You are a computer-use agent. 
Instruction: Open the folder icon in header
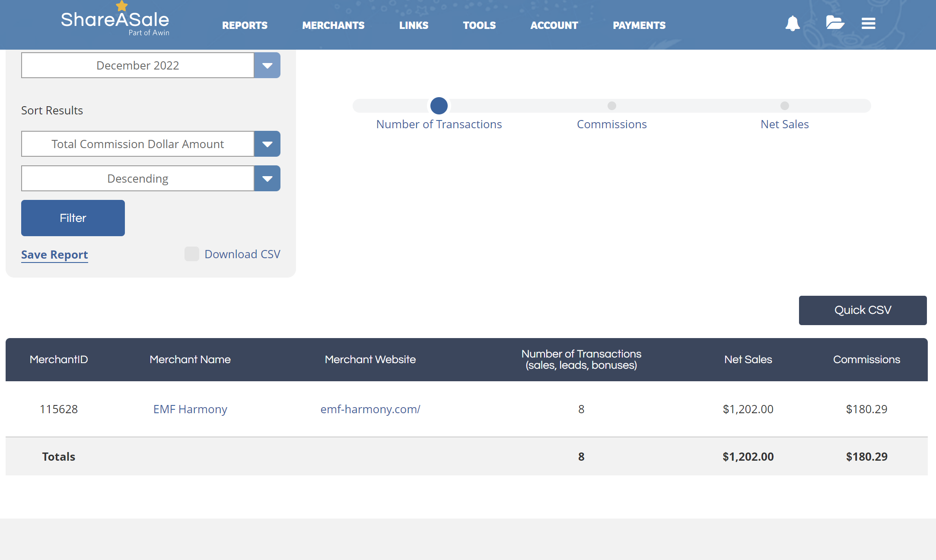click(835, 22)
